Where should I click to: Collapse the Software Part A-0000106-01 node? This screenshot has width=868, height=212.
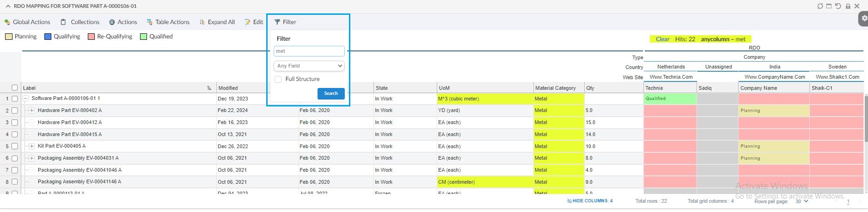26,99
